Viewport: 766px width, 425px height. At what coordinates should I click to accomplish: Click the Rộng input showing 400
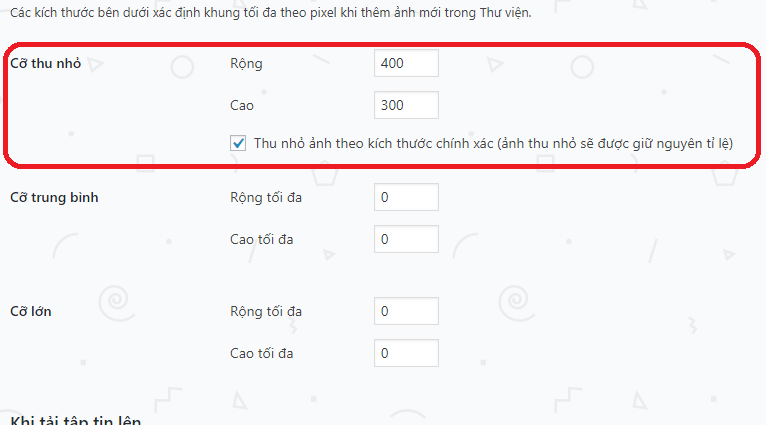coord(406,63)
